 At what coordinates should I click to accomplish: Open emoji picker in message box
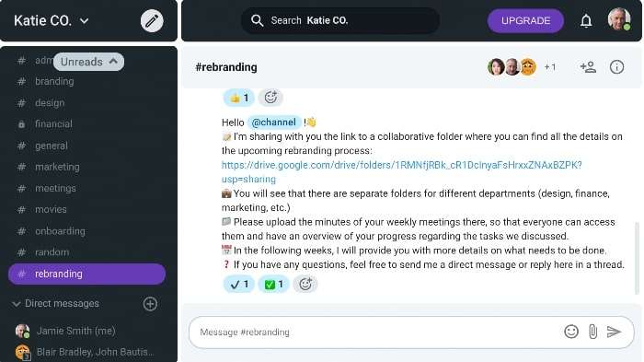click(571, 332)
